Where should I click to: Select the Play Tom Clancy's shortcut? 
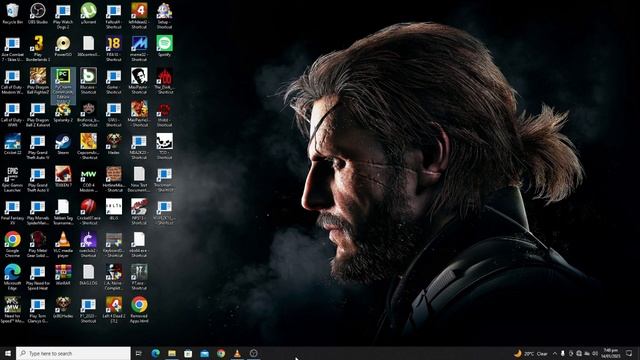click(38, 310)
